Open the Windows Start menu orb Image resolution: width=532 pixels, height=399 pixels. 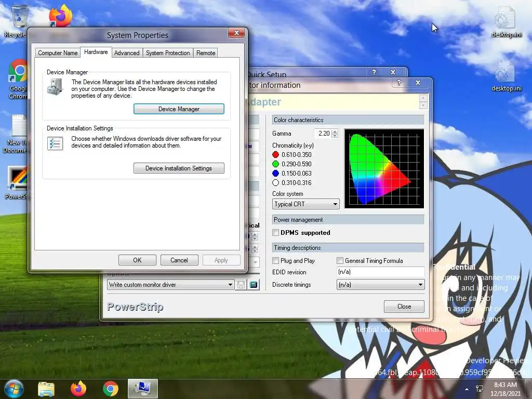click(14, 389)
